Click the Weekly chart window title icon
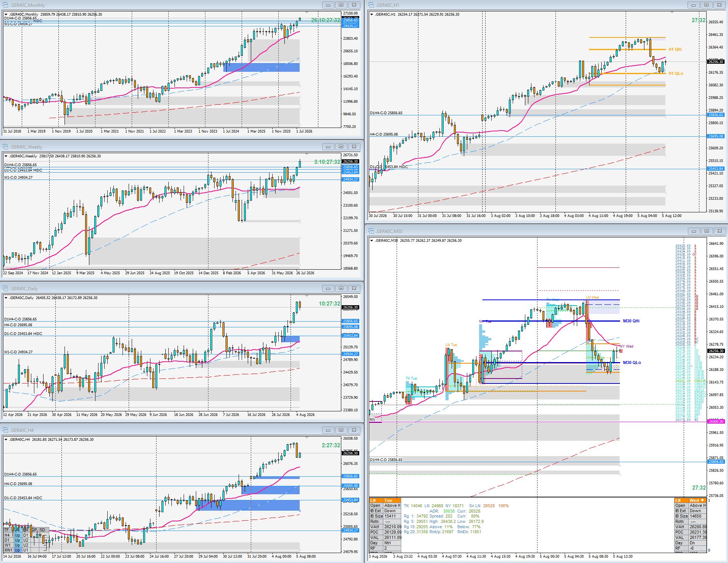The image size is (728, 563). 6,147
